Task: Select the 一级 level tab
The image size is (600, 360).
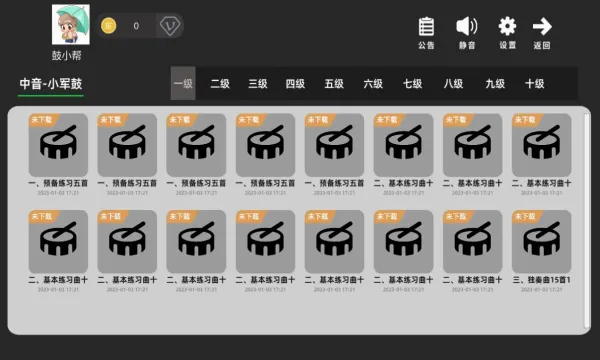Action: (183, 83)
